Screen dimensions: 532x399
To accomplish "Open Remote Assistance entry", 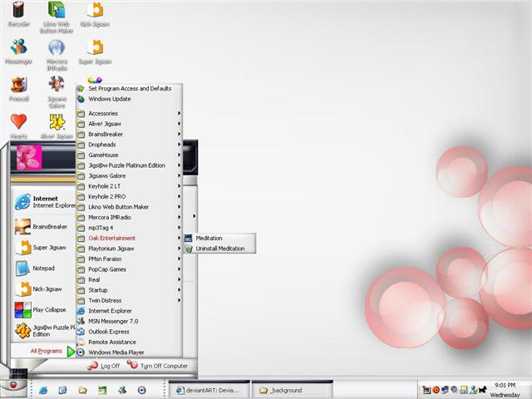I will click(x=130, y=342).
